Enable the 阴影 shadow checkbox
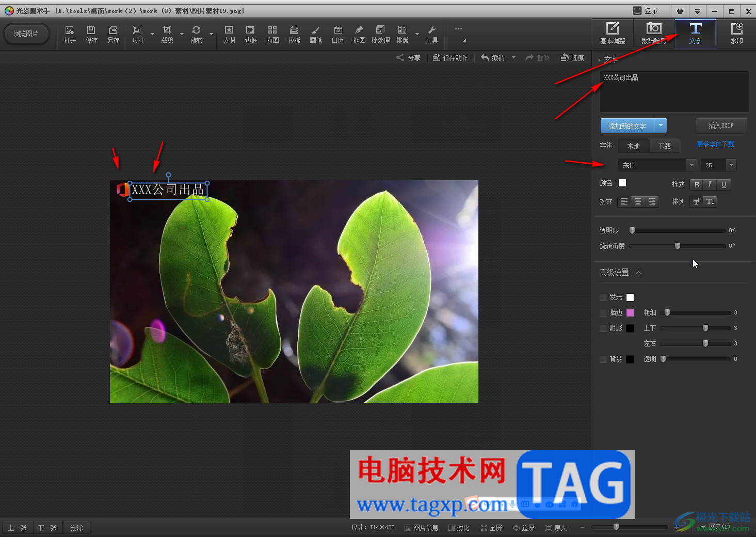 pos(603,328)
